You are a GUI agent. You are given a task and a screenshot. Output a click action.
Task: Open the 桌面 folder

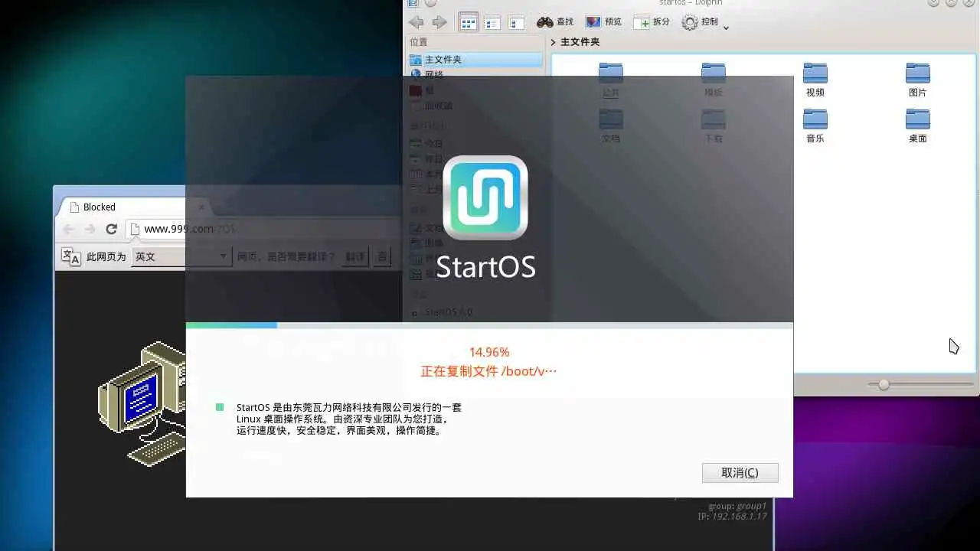(x=917, y=126)
